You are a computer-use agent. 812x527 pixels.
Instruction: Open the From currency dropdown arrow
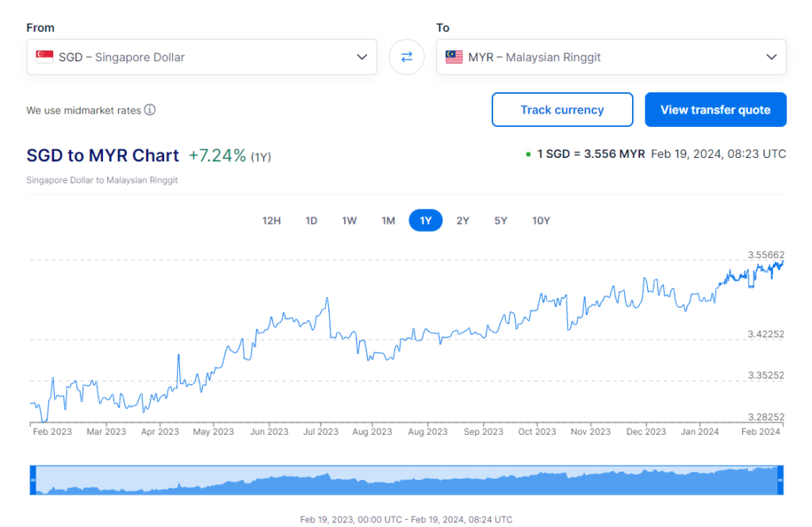click(x=362, y=57)
